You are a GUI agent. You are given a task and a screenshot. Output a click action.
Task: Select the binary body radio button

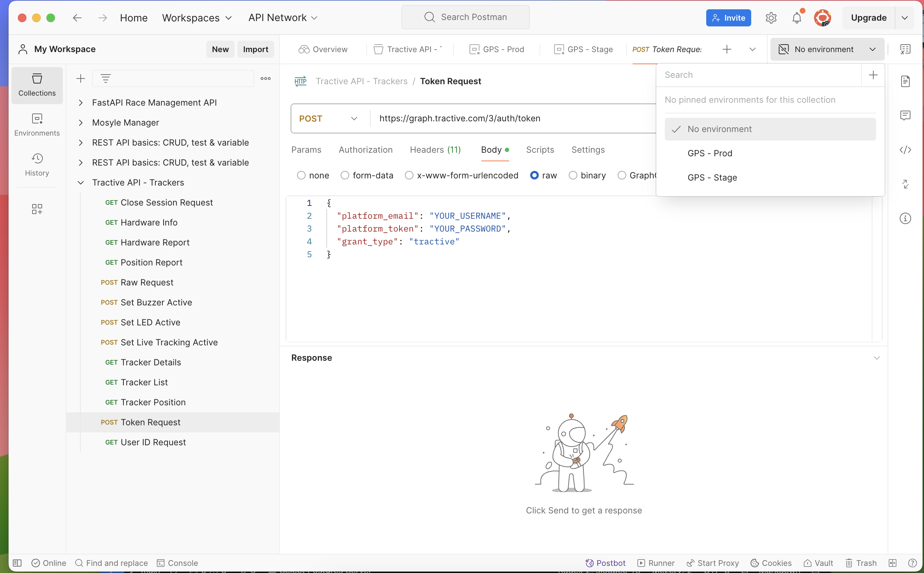click(573, 176)
